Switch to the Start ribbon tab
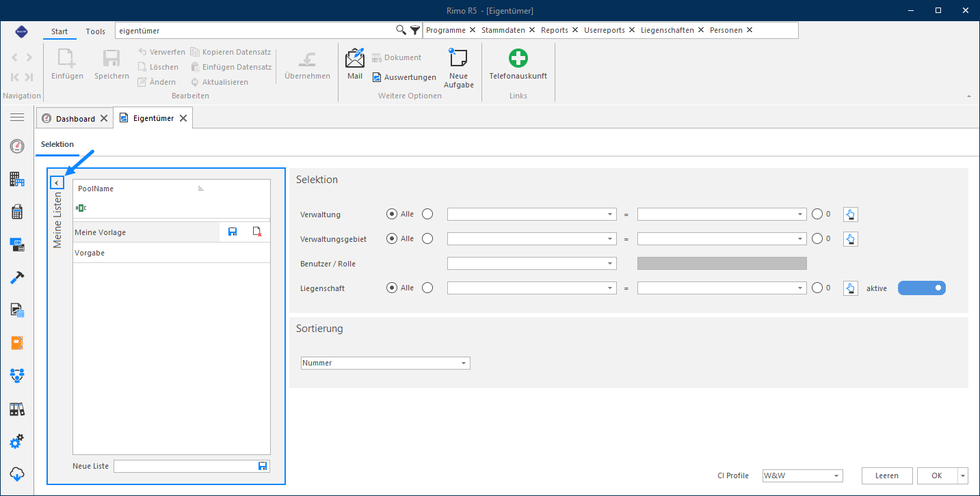980x496 pixels. click(59, 31)
